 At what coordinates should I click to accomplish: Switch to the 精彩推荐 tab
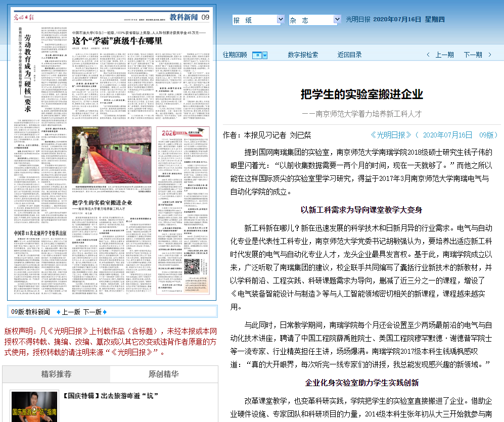tap(56, 374)
